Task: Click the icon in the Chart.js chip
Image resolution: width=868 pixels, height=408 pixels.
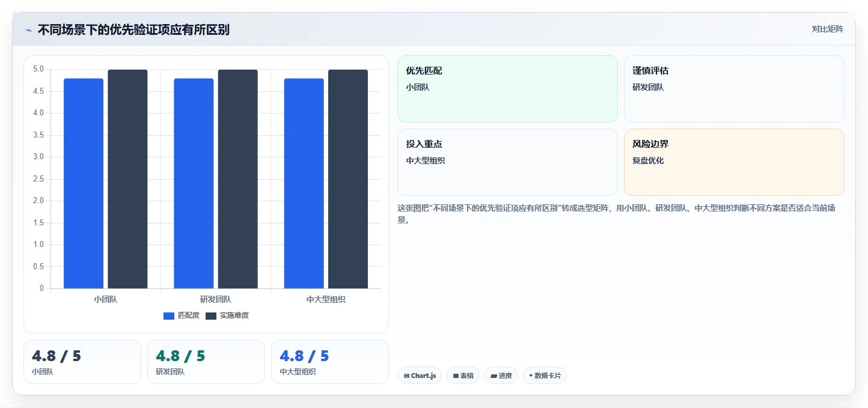Action: point(406,376)
